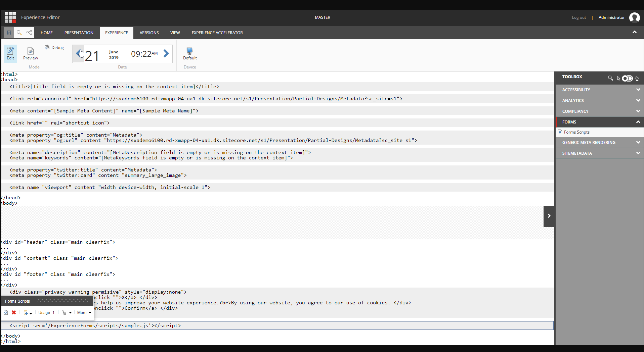Click the MetaDescription meta line

[x=160, y=152]
